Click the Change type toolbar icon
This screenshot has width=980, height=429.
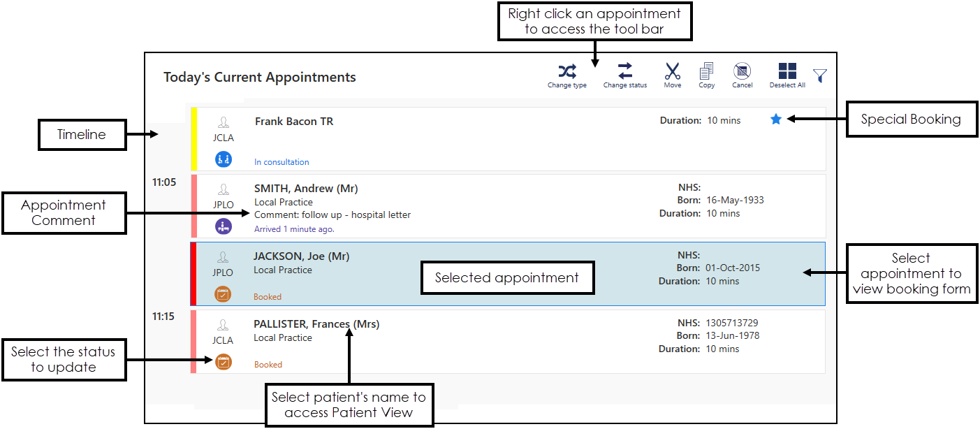566,71
